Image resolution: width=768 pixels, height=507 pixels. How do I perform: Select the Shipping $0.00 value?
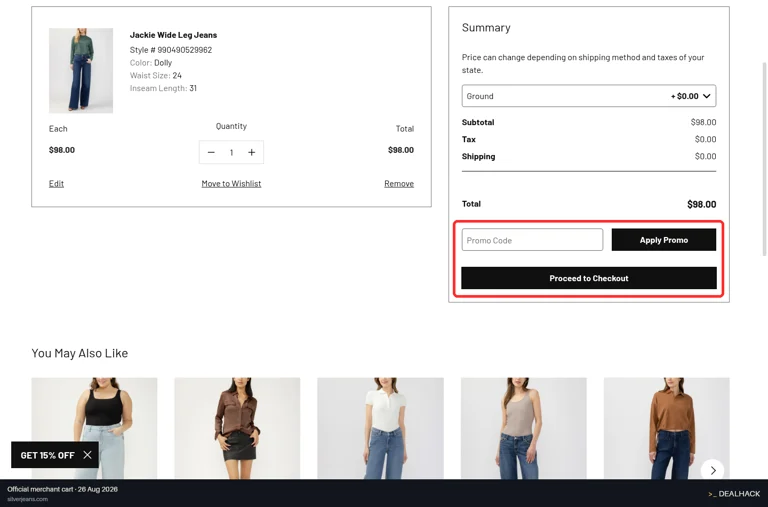click(x=705, y=156)
